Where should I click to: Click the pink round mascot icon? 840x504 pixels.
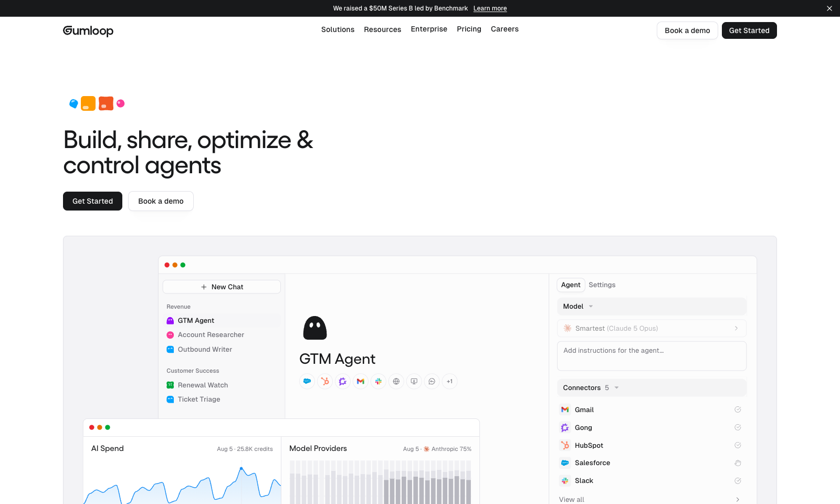[120, 103]
